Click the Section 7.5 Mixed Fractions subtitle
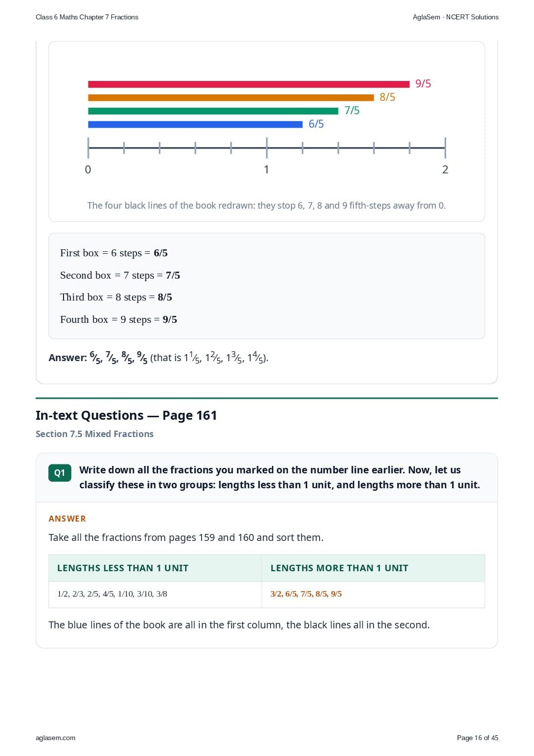The height and width of the screenshot is (756, 534). (95, 434)
